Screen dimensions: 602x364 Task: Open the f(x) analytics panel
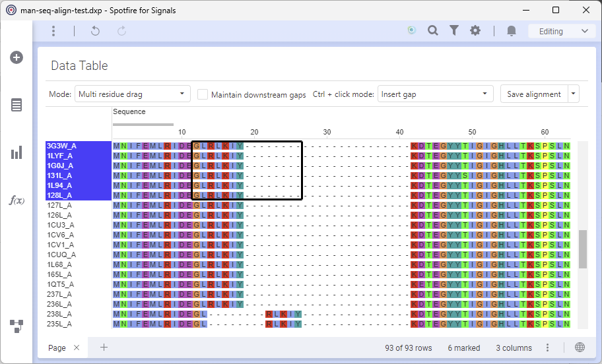pyautogui.click(x=17, y=200)
